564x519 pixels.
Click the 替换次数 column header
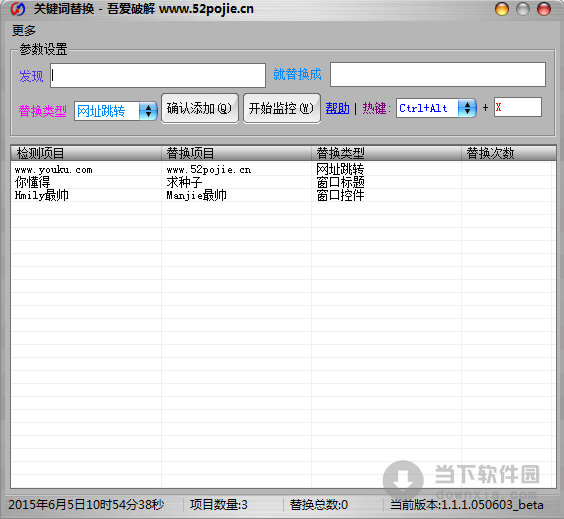tap(509, 153)
